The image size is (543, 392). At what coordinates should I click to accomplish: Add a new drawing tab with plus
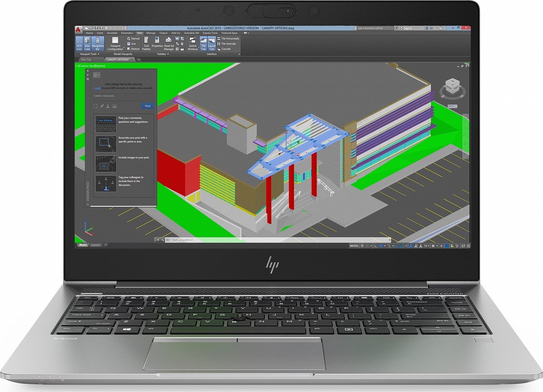click(x=139, y=60)
